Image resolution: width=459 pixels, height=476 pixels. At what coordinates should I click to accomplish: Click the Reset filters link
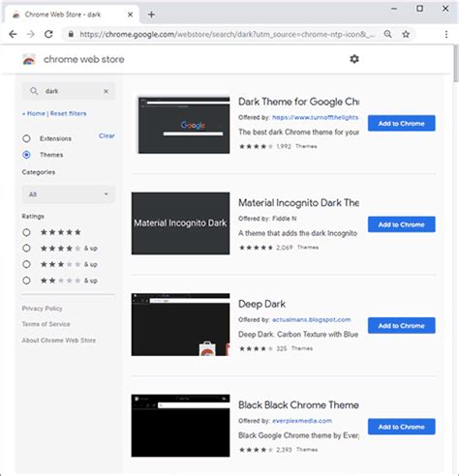coord(69,113)
